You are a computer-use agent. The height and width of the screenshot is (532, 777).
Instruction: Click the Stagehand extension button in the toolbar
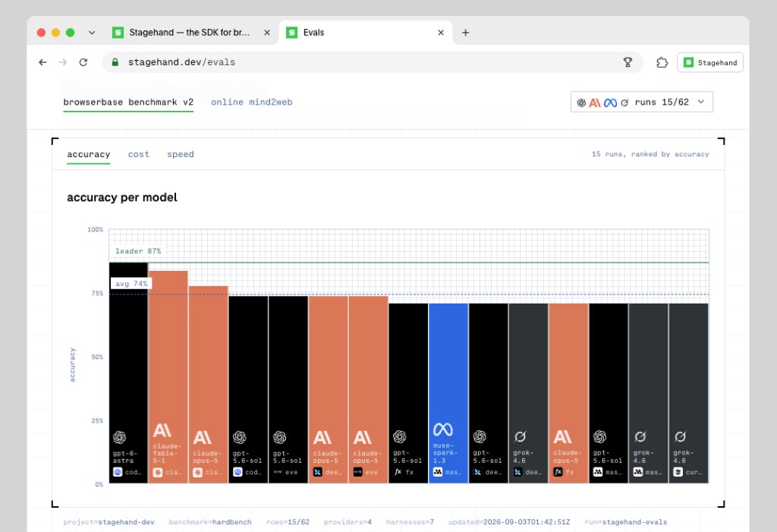coord(710,62)
